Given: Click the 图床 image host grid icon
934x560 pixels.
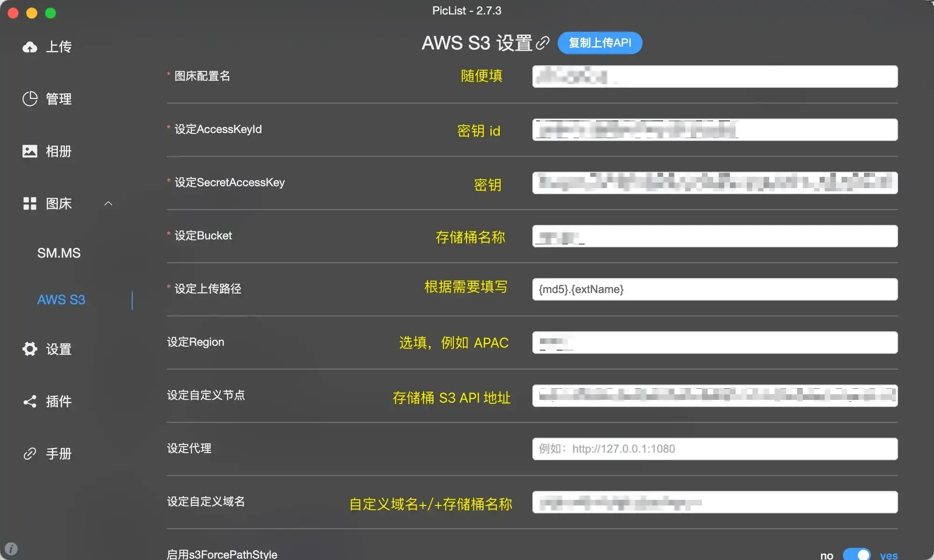Looking at the screenshot, I should (x=29, y=203).
